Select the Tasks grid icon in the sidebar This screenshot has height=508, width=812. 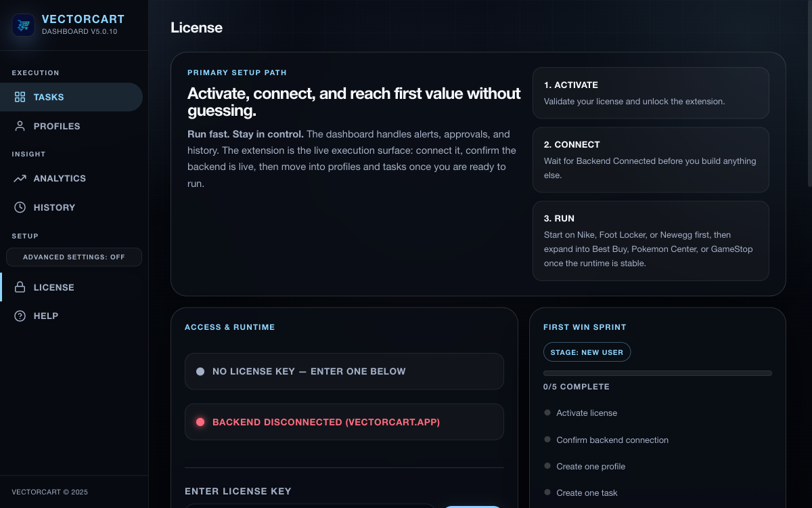pos(19,97)
